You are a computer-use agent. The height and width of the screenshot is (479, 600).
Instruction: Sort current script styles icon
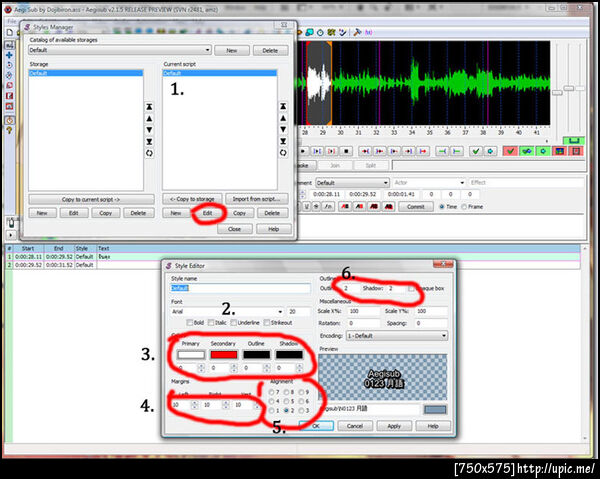coord(283,153)
